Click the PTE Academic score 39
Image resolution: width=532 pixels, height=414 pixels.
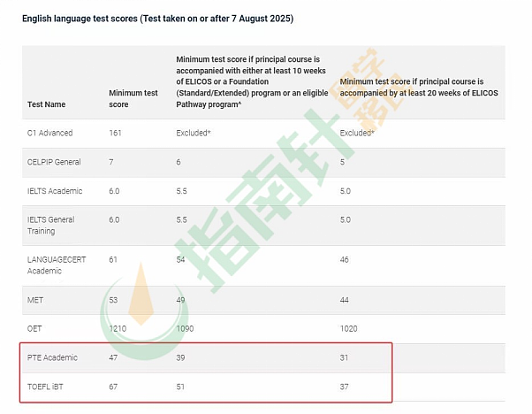click(x=180, y=357)
